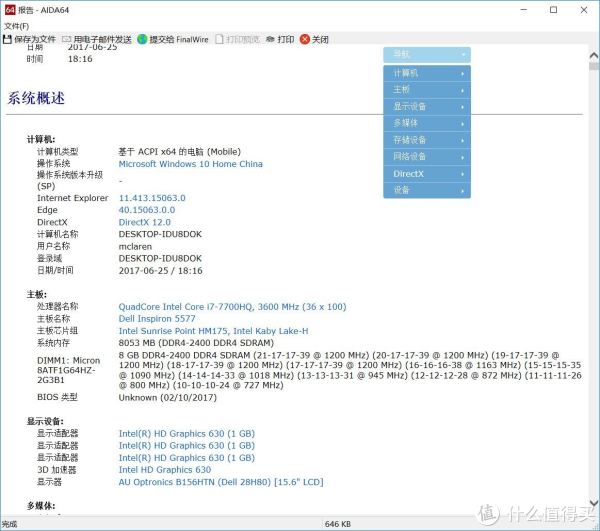Image resolution: width=600 pixels, height=531 pixels.
Task: Expand the 主板 navigation entry
Action: [427, 90]
